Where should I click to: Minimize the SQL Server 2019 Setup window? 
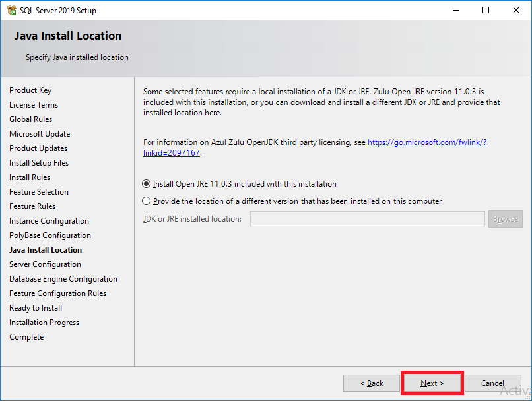(456, 10)
